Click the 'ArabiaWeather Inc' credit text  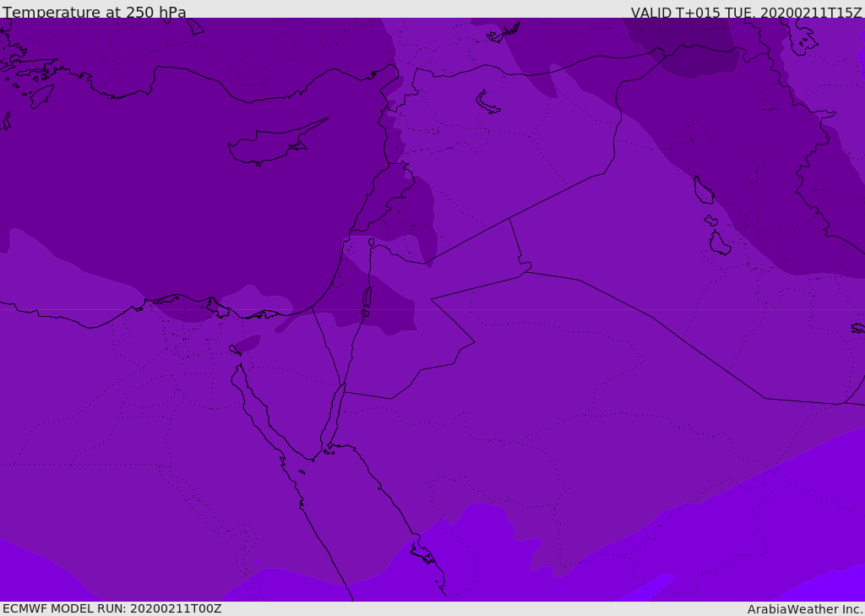pos(805,609)
